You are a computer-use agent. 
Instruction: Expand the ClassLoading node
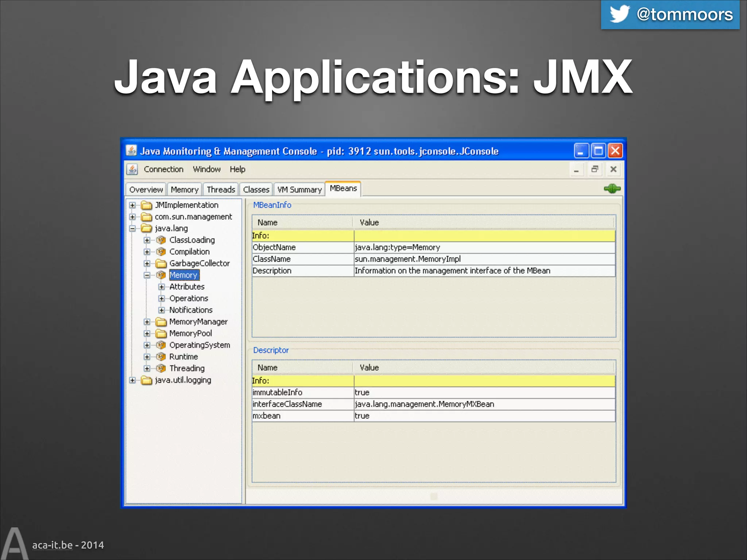[147, 240]
